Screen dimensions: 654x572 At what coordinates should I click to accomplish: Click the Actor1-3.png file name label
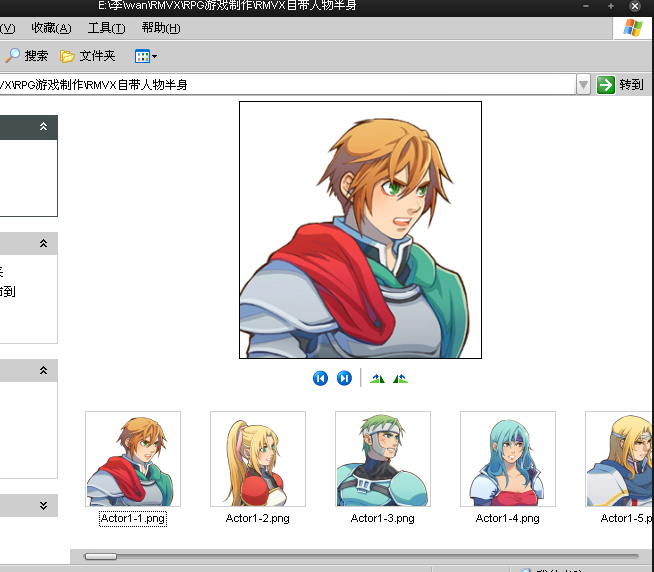[x=382, y=519]
